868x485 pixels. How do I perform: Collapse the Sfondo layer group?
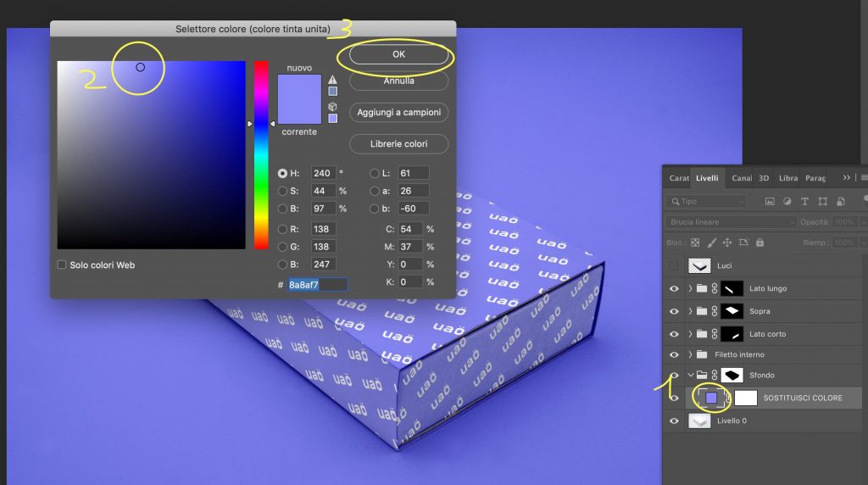[690, 375]
